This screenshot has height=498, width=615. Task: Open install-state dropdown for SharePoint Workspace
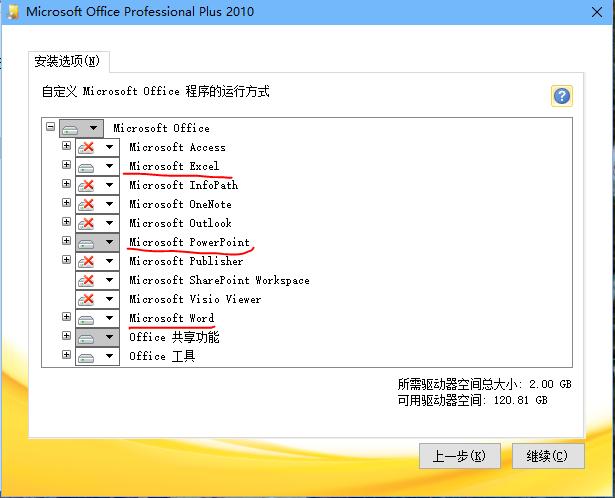(98, 280)
